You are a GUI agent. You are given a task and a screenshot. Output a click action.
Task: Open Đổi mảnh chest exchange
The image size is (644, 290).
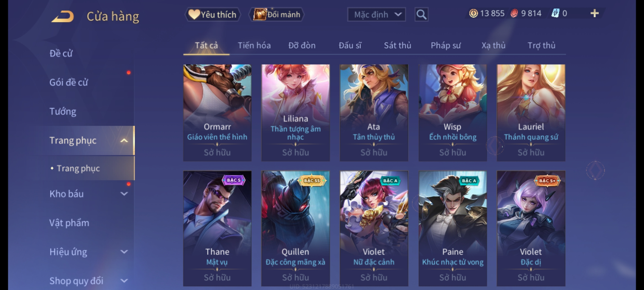click(x=277, y=15)
